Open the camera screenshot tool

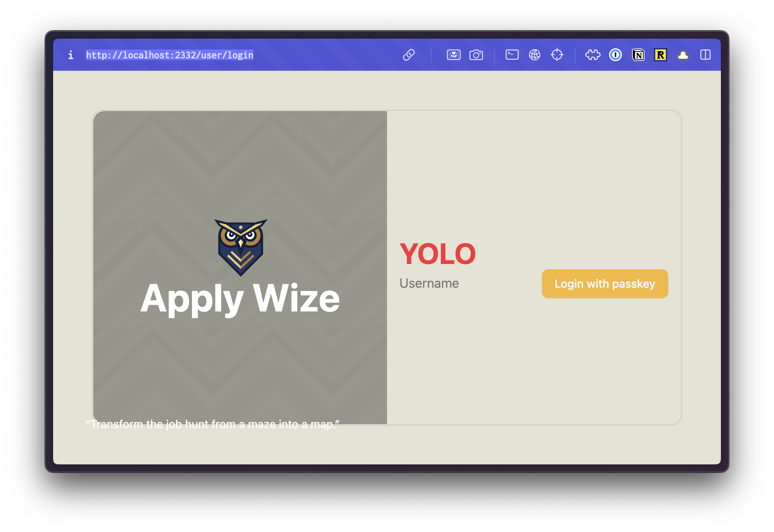click(x=476, y=55)
